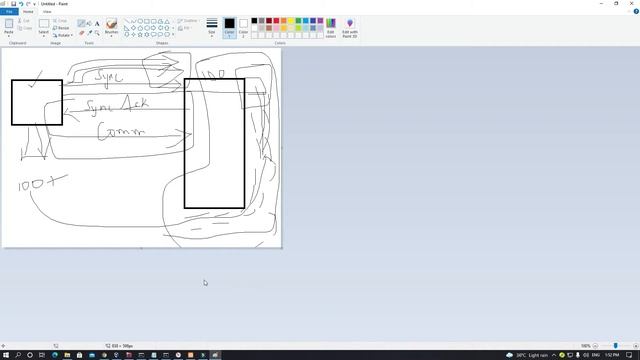Select the Eraser tool

(82, 32)
